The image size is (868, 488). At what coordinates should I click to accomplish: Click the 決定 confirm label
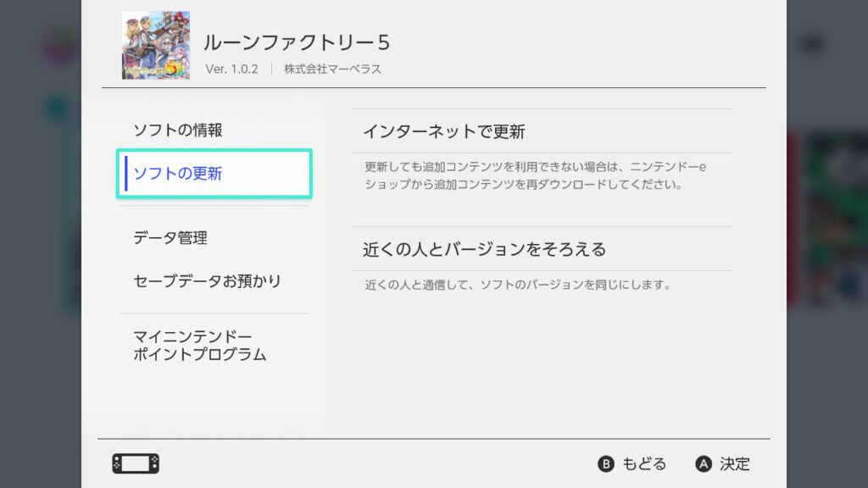coord(735,463)
